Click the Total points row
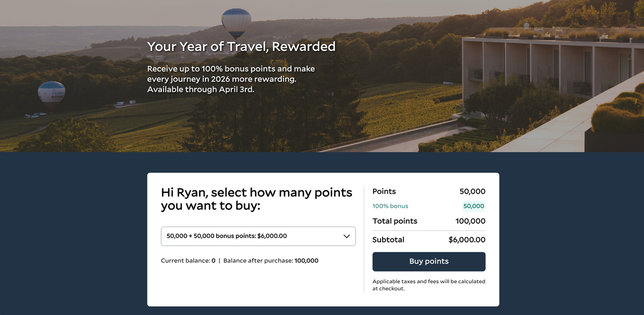This screenshot has width=644, height=315. click(x=429, y=221)
